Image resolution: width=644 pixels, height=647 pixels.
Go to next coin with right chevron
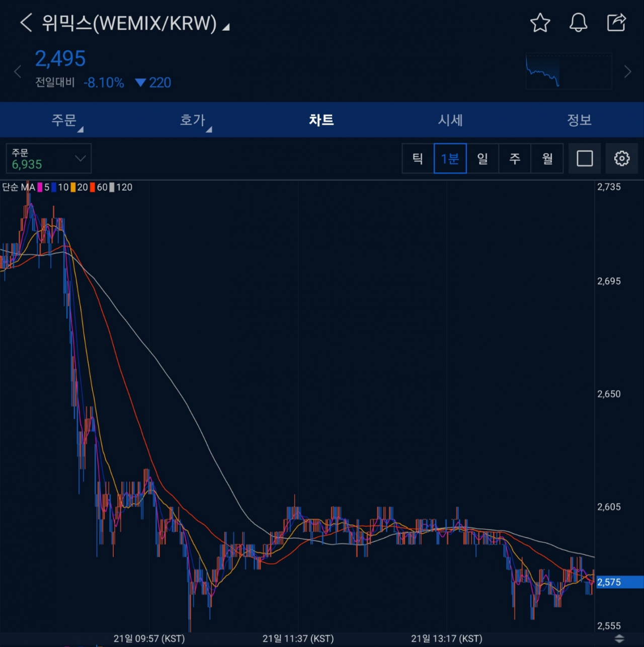627,72
